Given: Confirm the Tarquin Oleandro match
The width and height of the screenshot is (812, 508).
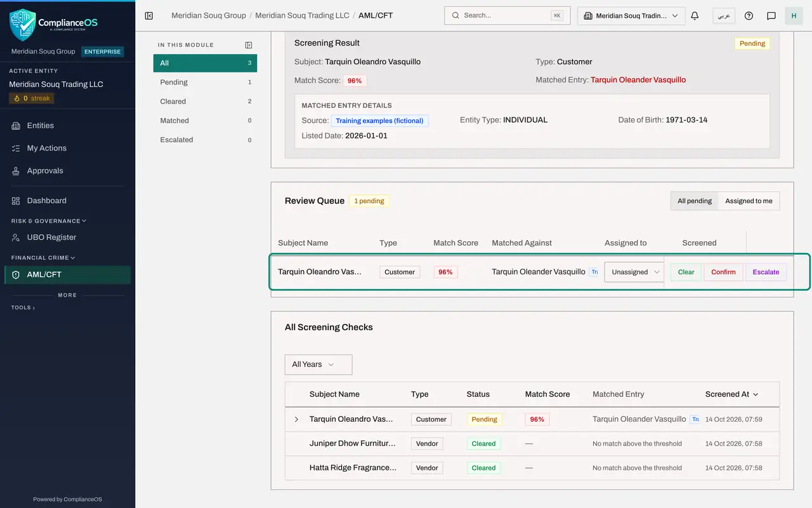Looking at the screenshot, I should point(723,272).
